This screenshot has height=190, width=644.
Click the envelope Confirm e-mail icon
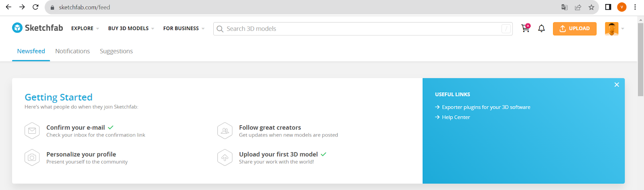coord(32,131)
